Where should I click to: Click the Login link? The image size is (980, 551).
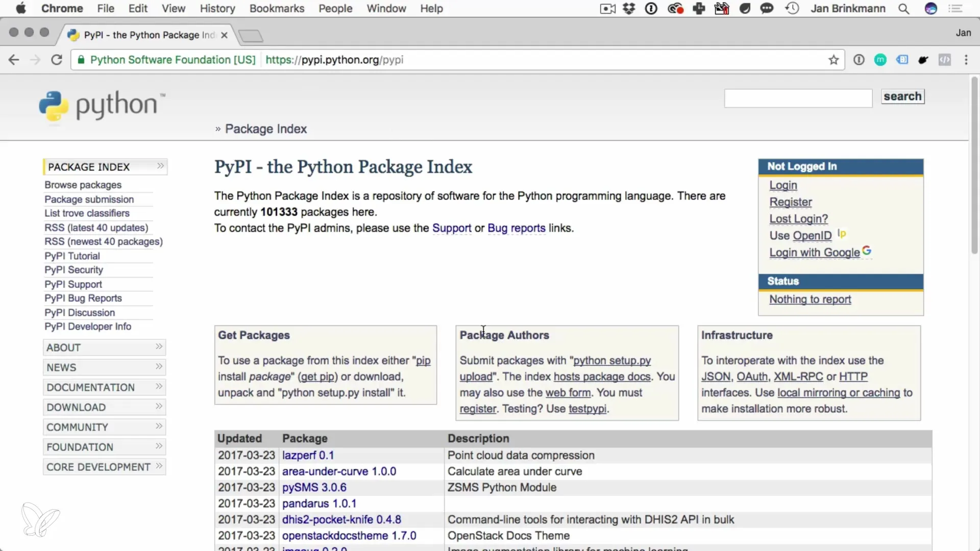coord(783,185)
